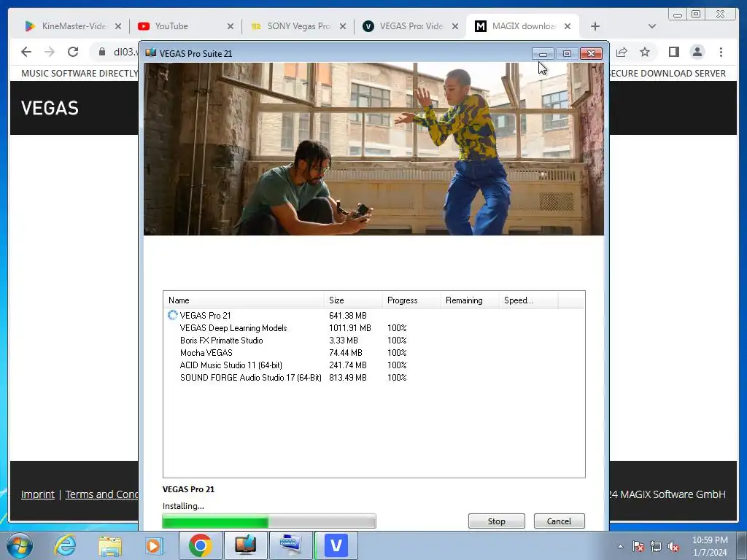This screenshot has height=560, width=747.
Task: Open the Chrome profile menu
Action: [697, 52]
